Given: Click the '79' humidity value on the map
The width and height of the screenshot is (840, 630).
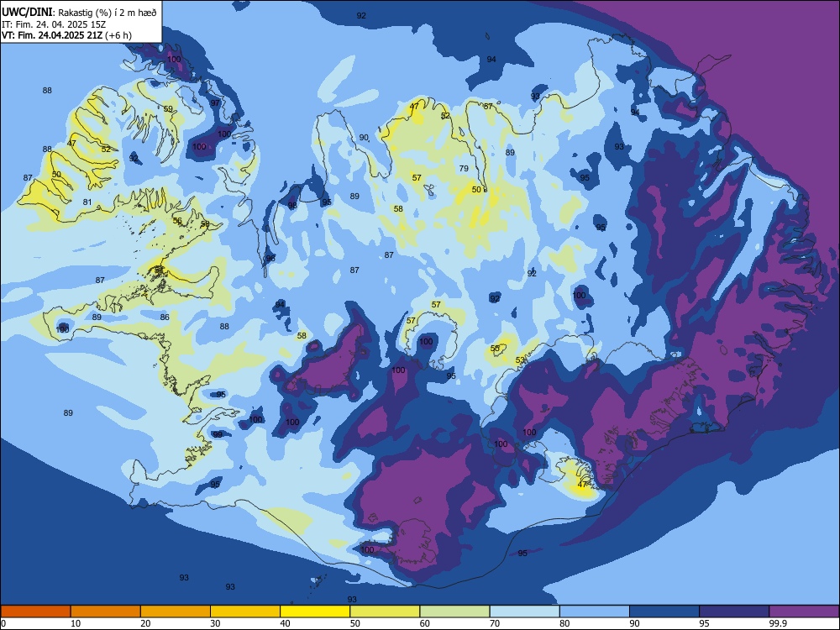Looking at the screenshot, I should [464, 168].
